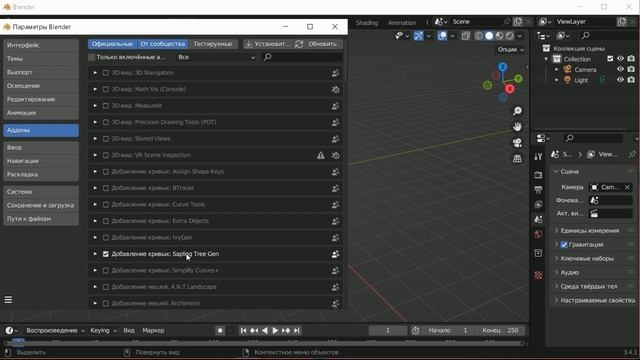Open the World properties tab icon
Viewport: 640px width, 360px height.
tap(538, 234)
